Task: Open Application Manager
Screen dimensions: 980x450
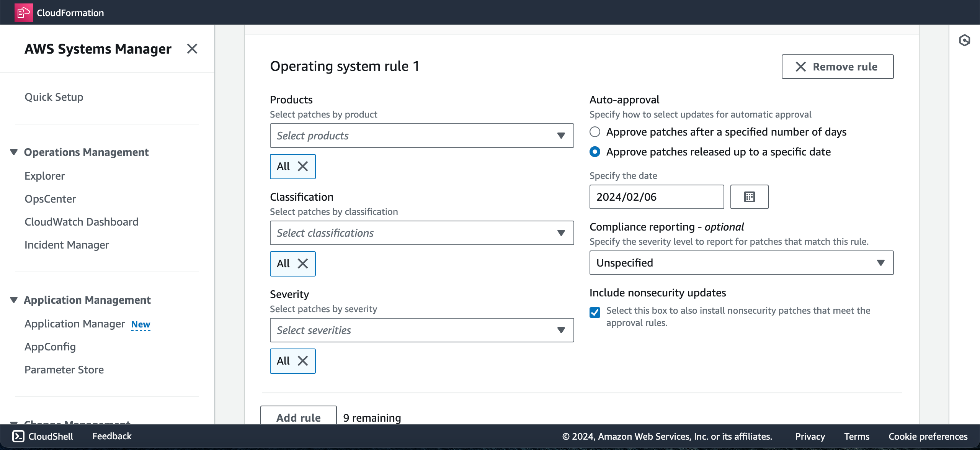Action: [75, 324]
